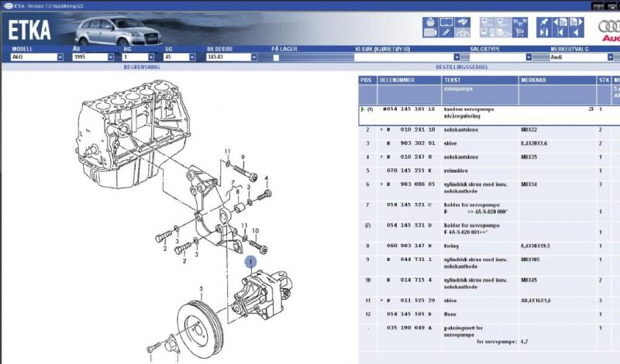This screenshot has height=364, width=620.
Task: Click the car silhouette icon
Action: pyautogui.click(x=463, y=33)
